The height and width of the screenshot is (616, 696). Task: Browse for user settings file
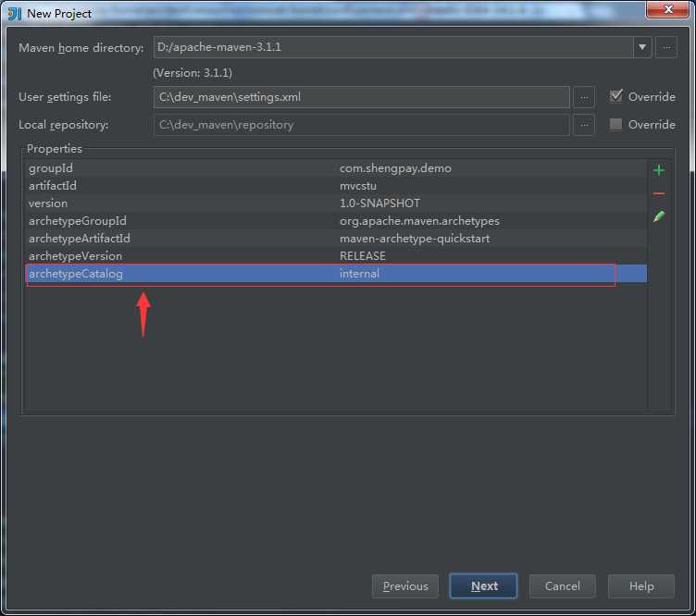[584, 97]
